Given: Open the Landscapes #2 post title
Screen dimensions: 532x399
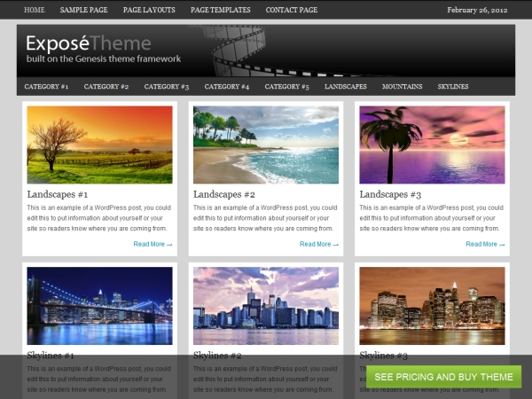Looking at the screenshot, I should tap(224, 194).
